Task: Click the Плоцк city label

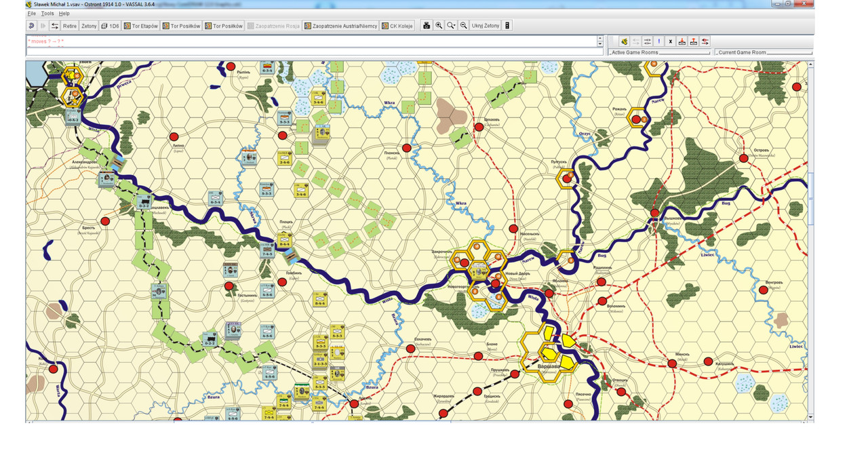Action: (x=286, y=222)
